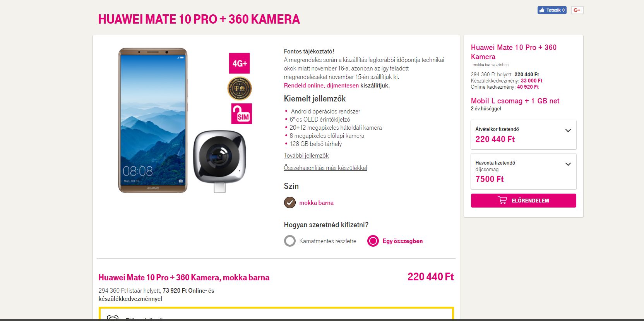The height and width of the screenshot is (321, 644).
Task: Open Összehasonlítás más készülékkel link
Action: 325,168
